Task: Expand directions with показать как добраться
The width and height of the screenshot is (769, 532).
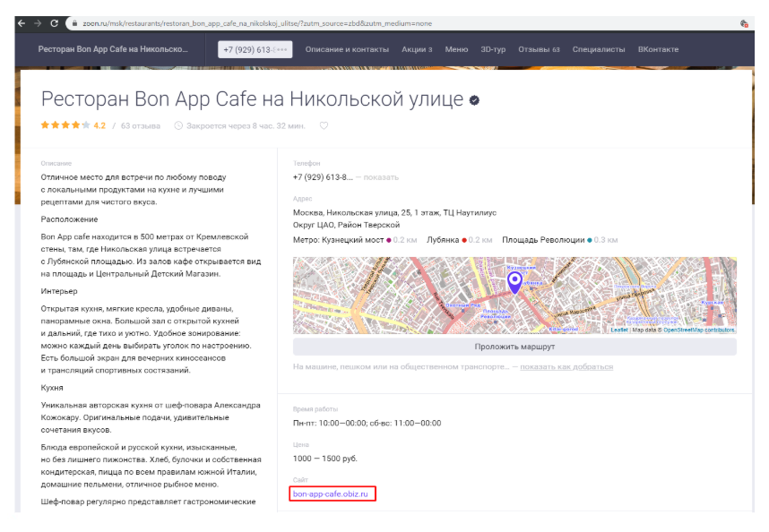Action: coord(566,367)
